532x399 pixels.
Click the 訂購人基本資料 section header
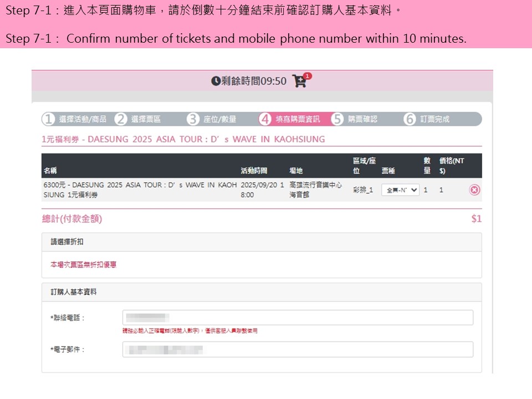[x=74, y=291]
